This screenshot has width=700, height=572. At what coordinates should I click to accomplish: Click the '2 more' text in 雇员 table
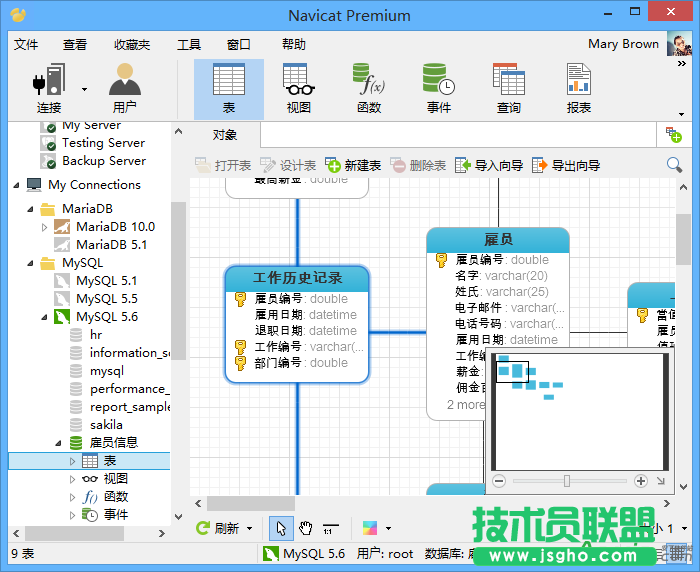[466, 405]
